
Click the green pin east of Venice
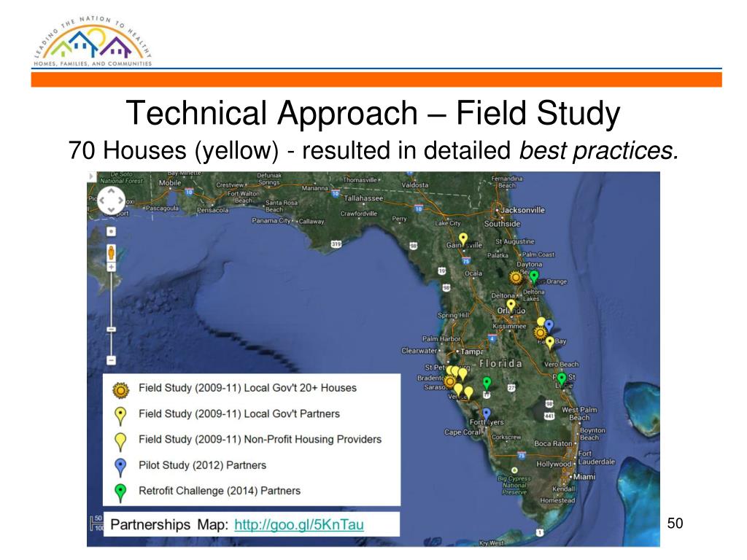(487, 384)
